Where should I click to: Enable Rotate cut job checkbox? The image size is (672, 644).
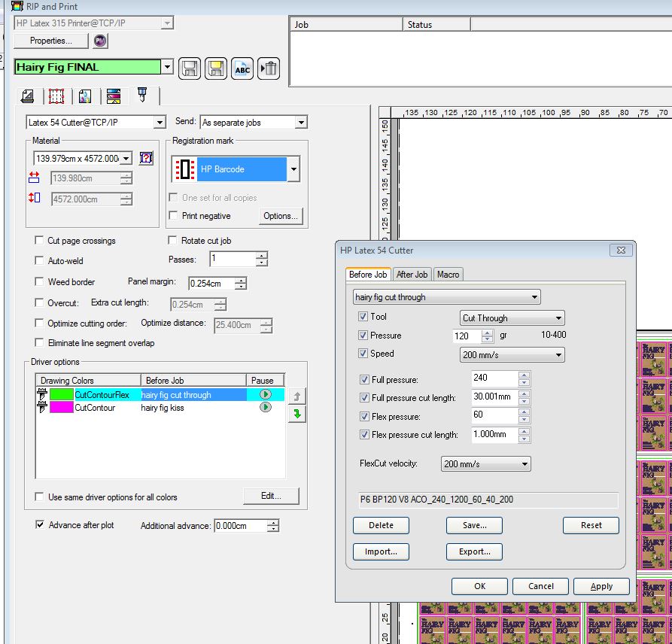[172, 240]
